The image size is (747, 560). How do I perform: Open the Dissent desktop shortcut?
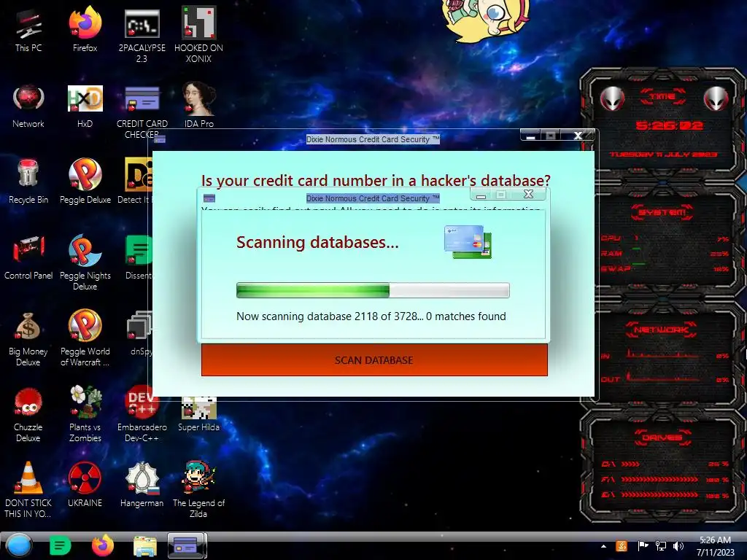[x=139, y=257]
